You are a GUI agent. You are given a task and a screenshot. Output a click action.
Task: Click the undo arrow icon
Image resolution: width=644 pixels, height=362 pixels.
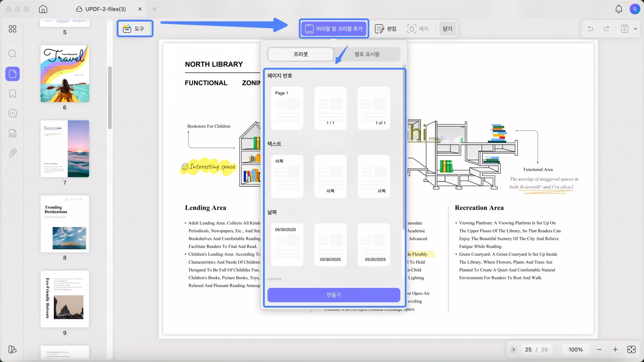[590, 29]
